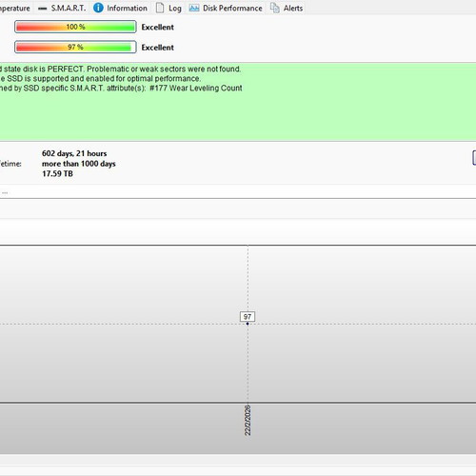476x476 pixels.
Task: Click the cut-off button at right edge
Action: [474, 158]
